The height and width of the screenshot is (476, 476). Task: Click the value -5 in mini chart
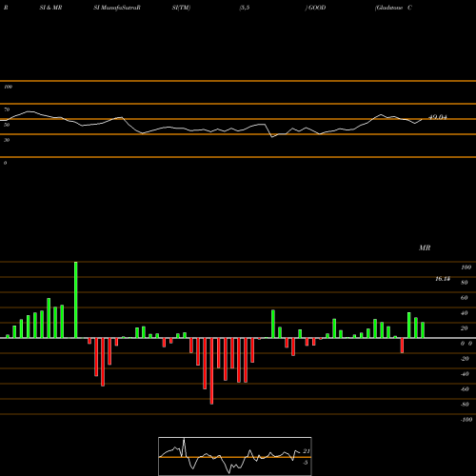[x=306, y=463]
